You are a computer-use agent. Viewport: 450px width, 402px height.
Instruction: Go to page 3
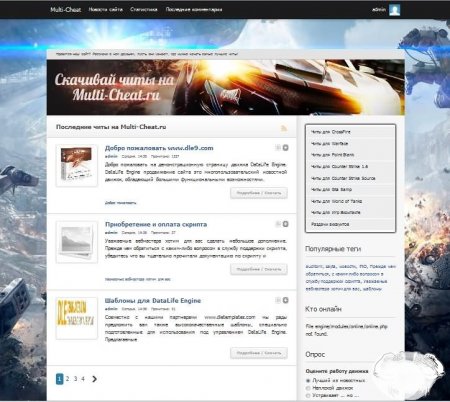(x=75, y=379)
